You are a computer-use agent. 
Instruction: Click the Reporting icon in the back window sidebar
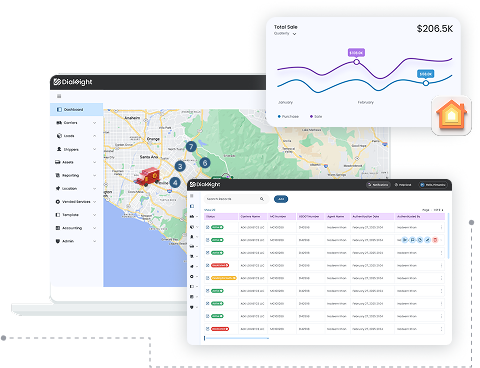(x=57, y=175)
